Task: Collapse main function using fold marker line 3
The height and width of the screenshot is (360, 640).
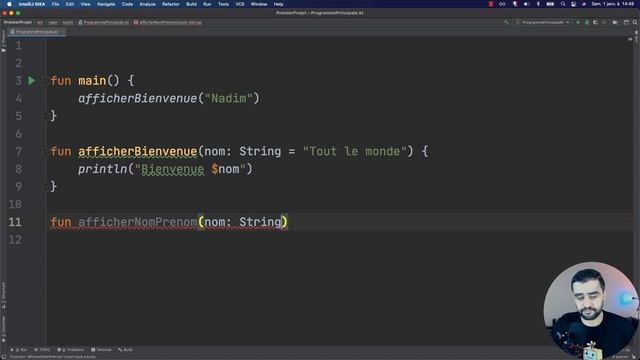Action: 45,81
